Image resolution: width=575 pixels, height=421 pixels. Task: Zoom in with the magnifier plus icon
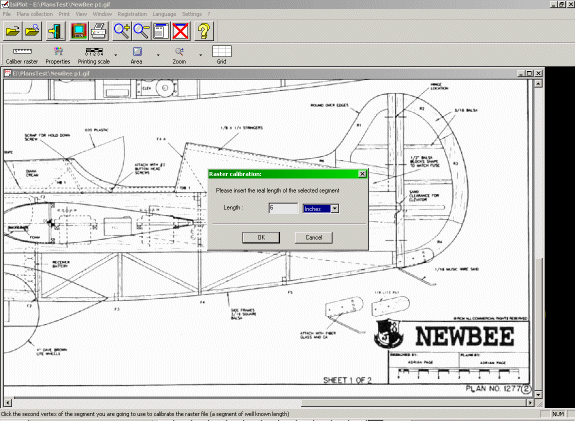122,31
